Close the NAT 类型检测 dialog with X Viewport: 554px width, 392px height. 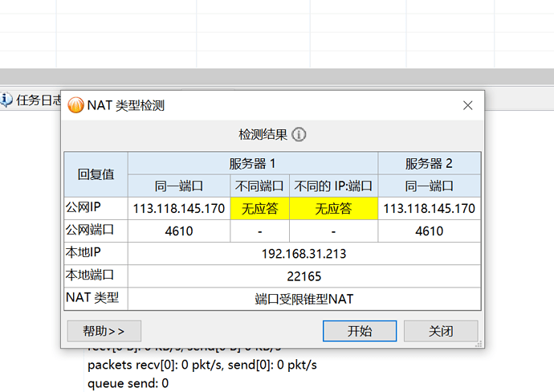[x=468, y=105]
